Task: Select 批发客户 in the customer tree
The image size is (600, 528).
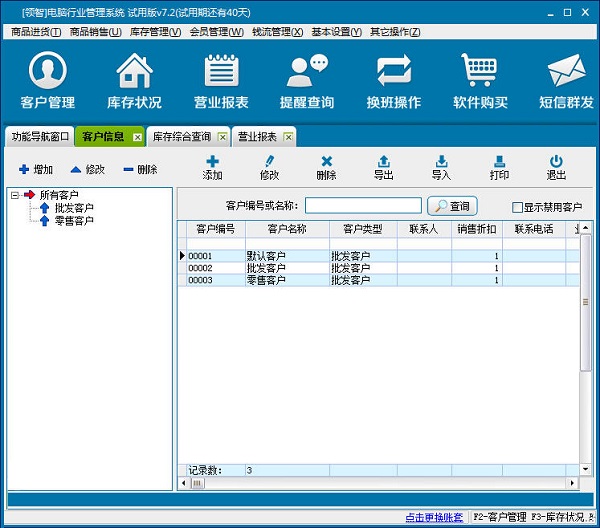Action: point(74,208)
